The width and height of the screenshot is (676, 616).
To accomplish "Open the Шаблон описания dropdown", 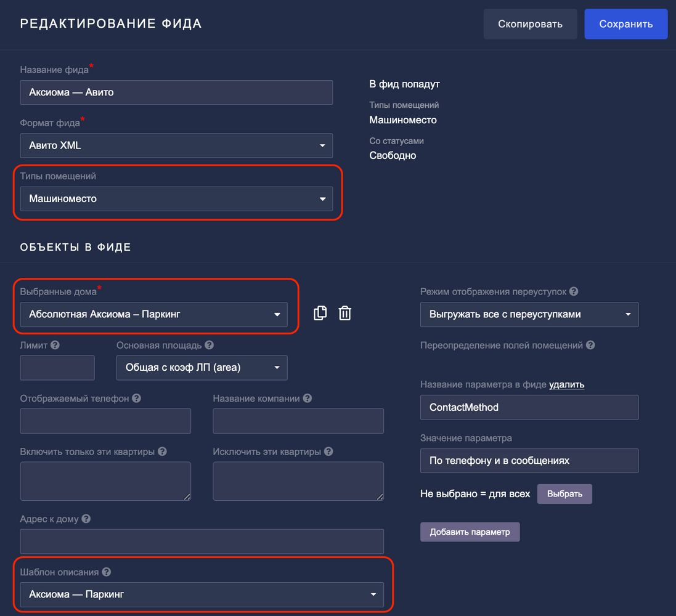I will click(202, 594).
